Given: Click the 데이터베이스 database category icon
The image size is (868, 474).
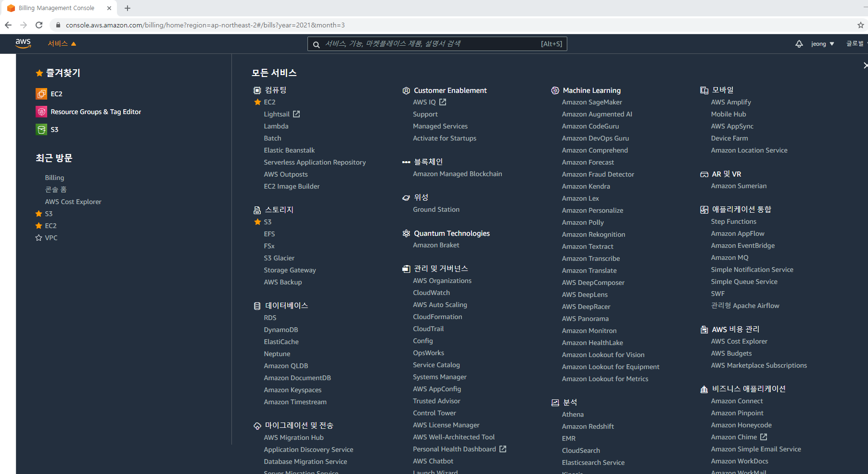Looking at the screenshot, I should (257, 306).
